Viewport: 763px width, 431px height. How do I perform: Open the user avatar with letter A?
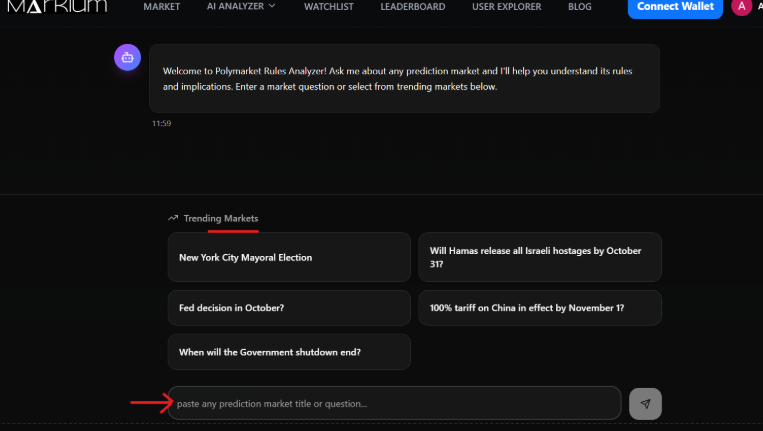741,7
